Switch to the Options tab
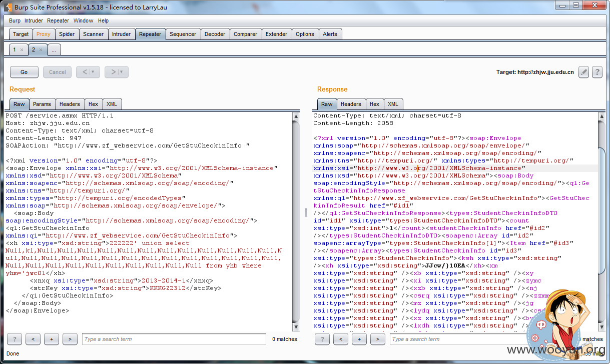Viewport: 610px width, 364px height. coord(305,34)
